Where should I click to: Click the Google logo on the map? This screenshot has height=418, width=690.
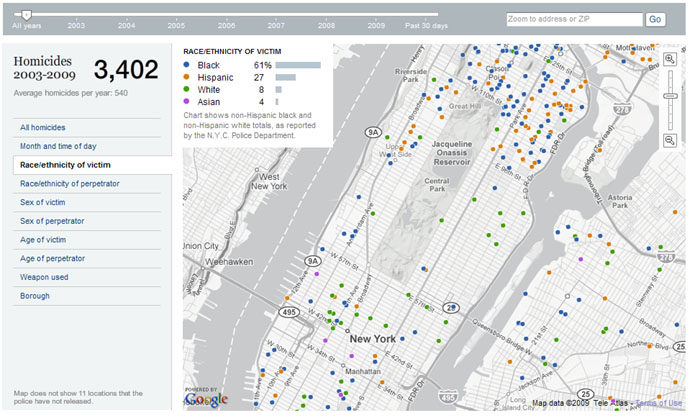(207, 399)
